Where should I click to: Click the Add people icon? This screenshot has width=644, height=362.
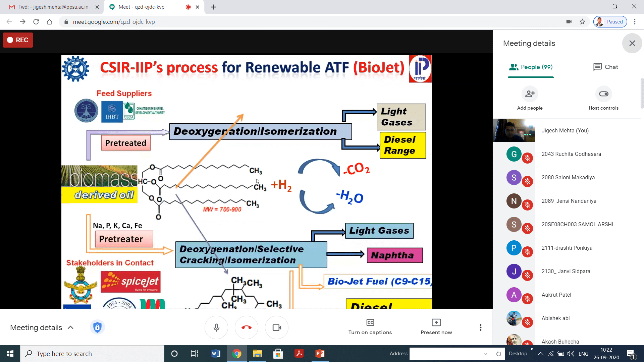click(530, 94)
